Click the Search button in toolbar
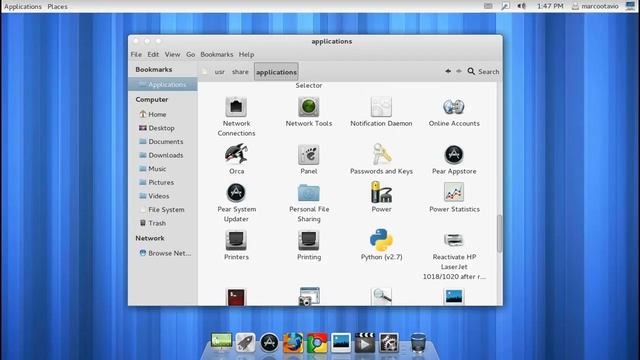This screenshot has height=360, width=640. click(483, 71)
